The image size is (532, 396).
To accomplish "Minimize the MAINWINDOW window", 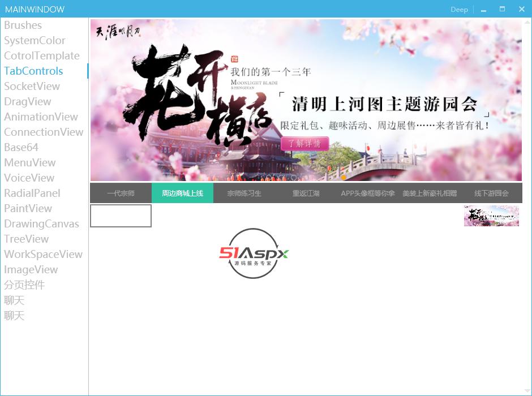I will tap(483, 10).
